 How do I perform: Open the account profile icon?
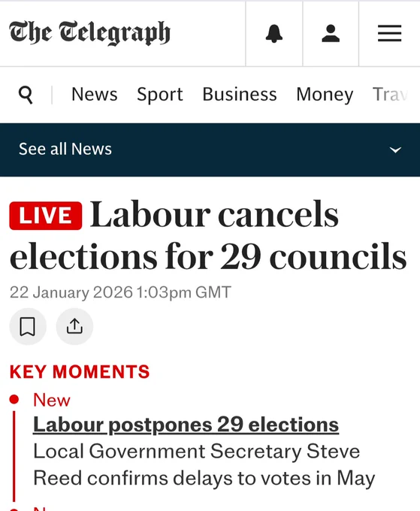(331, 34)
